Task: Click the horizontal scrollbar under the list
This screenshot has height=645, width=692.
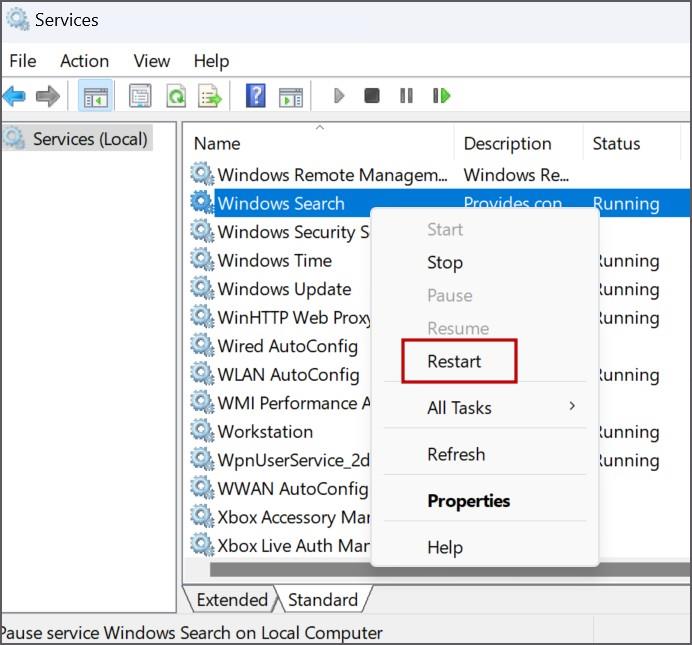Action: click(x=450, y=569)
